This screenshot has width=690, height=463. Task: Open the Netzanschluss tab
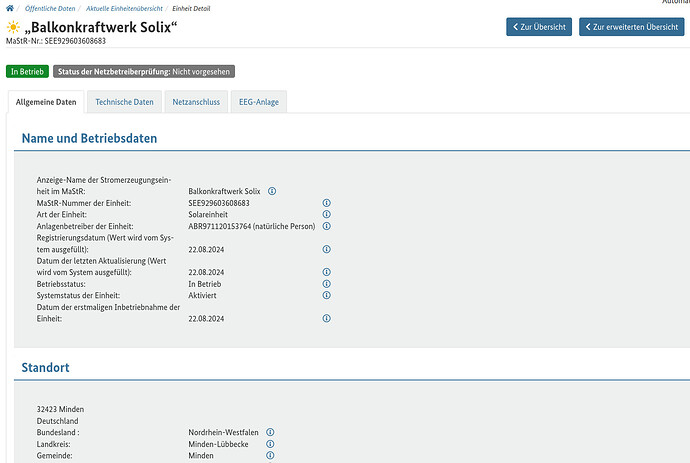pos(196,102)
